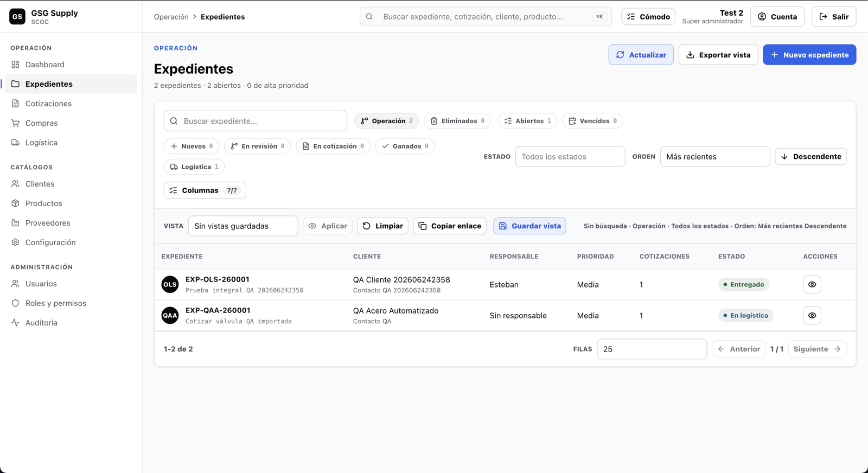Viewport: 868px width, 473px height.
Task: Open Logística in the sidebar
Action: point(71,143)
